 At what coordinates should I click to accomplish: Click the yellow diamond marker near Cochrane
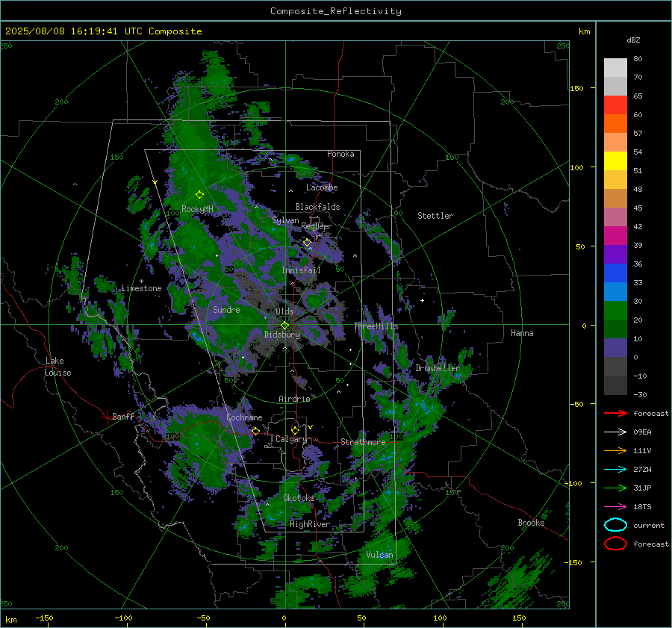point(255,431)
